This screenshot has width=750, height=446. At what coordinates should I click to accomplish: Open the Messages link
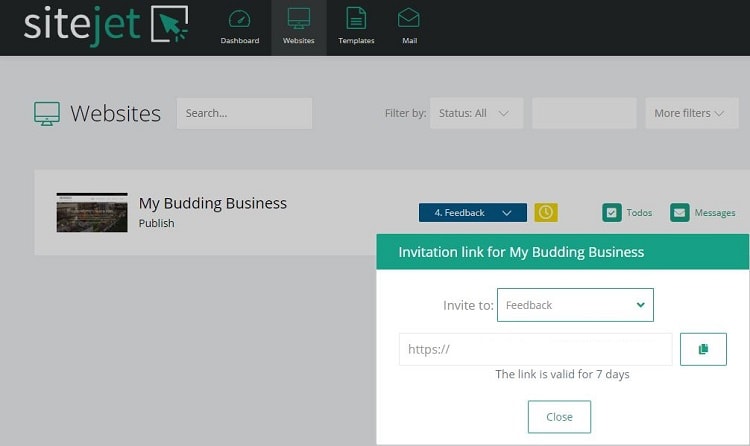715,213
